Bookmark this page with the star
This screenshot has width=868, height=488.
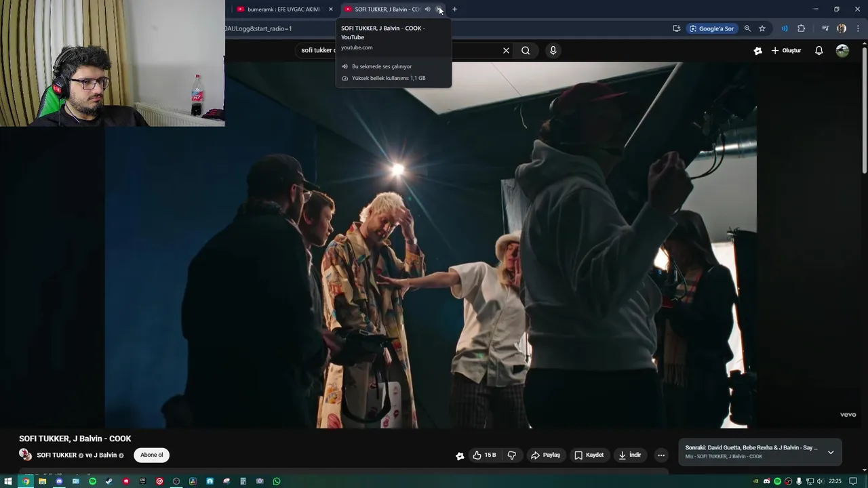click(762, 28)
